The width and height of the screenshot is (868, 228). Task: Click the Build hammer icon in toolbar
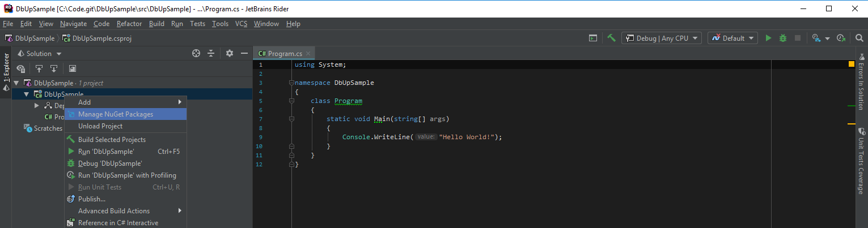[611, 38]
